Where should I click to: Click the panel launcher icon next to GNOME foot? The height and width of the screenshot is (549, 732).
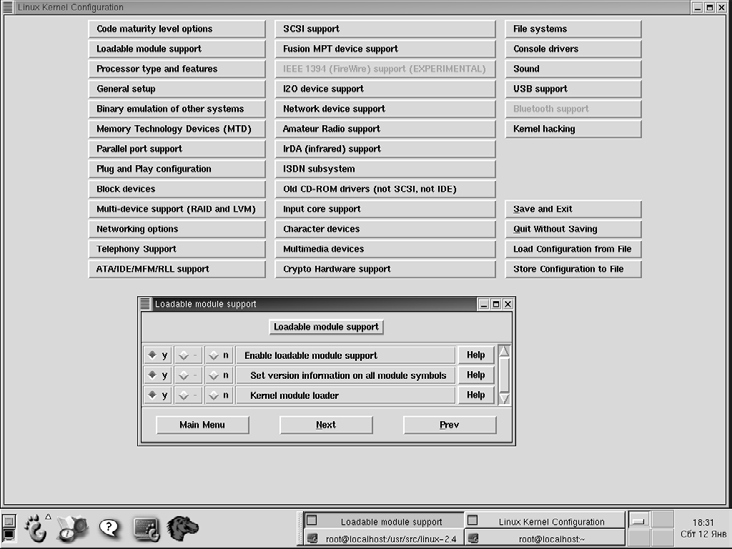[72, 526]
